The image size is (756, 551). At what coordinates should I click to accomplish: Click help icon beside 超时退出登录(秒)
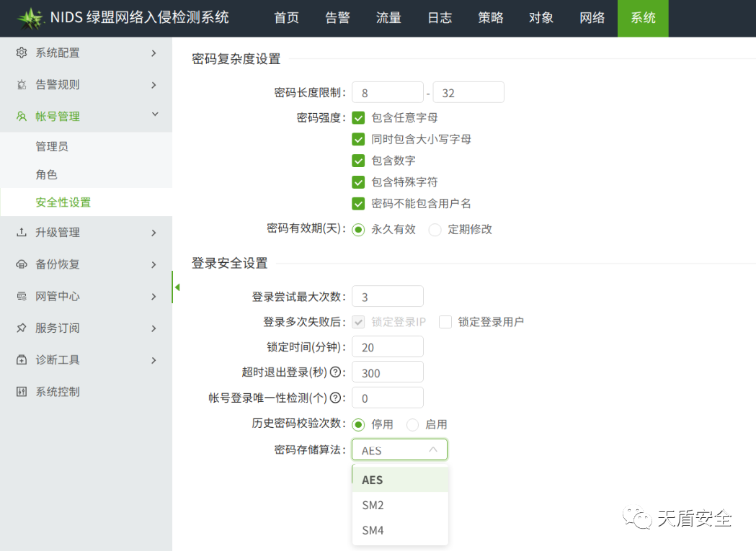[335, 372]
